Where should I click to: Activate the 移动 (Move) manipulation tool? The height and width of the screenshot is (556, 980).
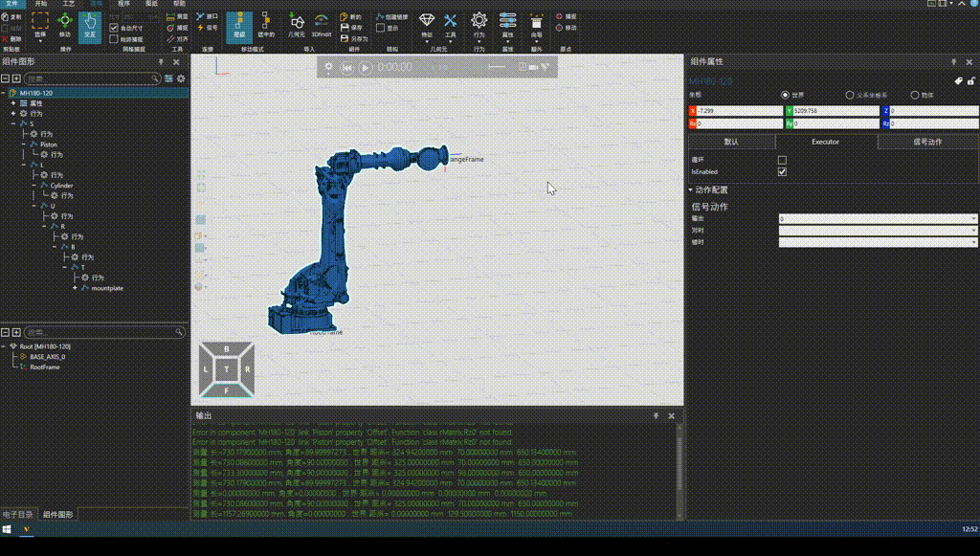[64, 25]
